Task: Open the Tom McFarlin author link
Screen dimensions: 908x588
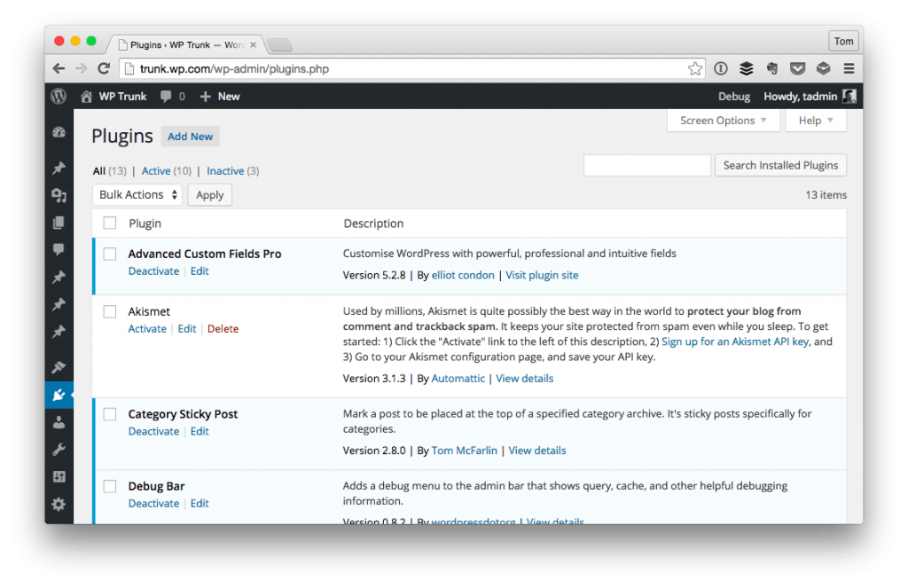Action: tap(465, 451)
